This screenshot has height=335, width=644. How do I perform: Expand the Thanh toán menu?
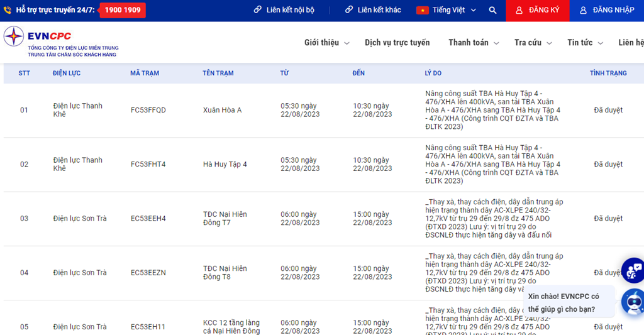(474, 43)
